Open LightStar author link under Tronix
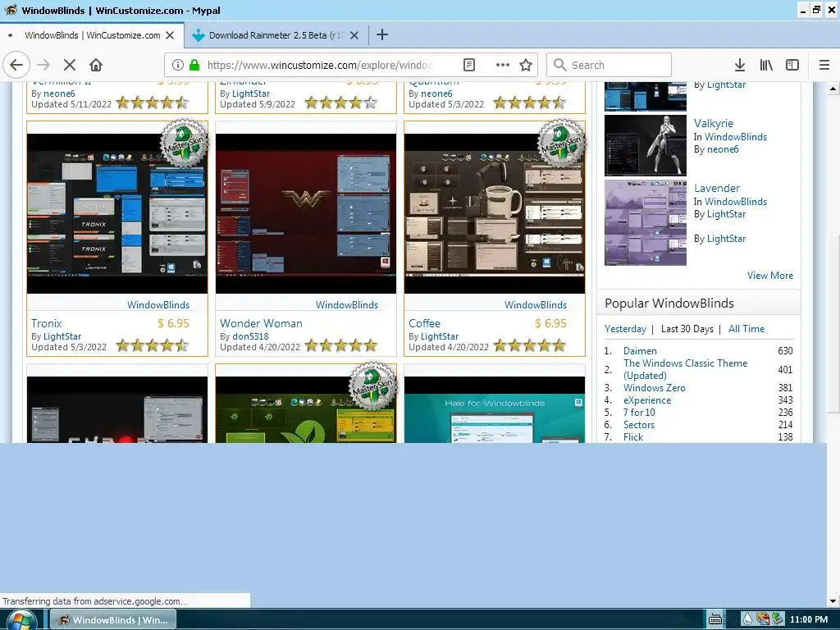840x630 pixels. coord(62,336)
